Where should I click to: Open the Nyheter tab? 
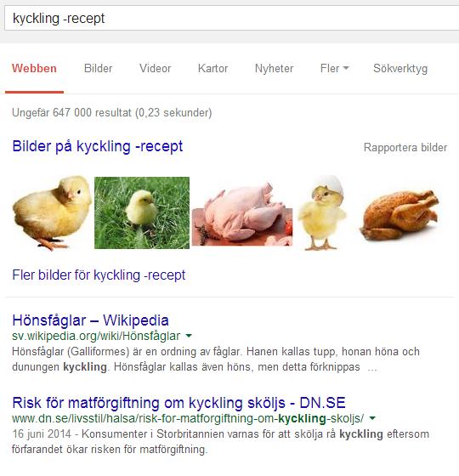[x=274, y=68]
